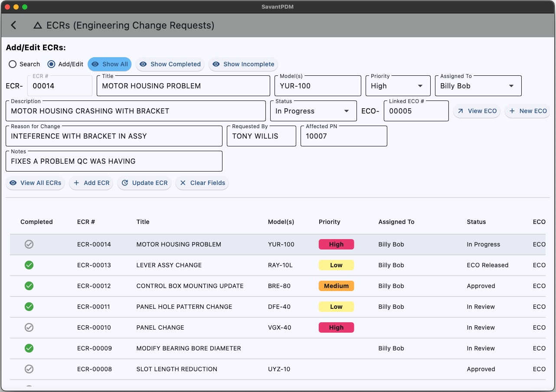
Task: Click the Reason for Change input field
Action: click(114, 136)
